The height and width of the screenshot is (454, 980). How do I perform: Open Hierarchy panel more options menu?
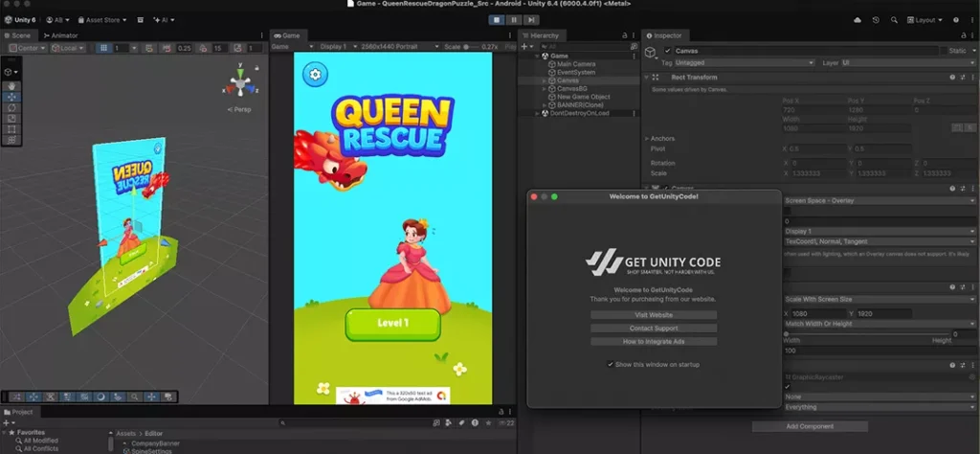click(635, 35)
